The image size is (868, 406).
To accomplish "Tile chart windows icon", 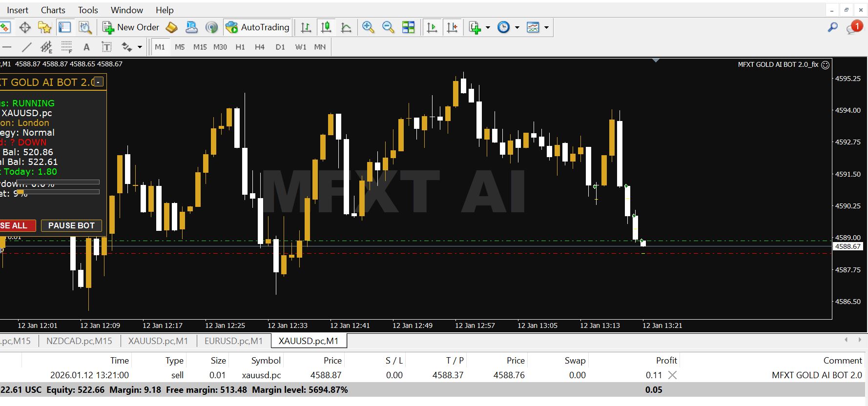I will pyautogui.click(x=408, y=28).
